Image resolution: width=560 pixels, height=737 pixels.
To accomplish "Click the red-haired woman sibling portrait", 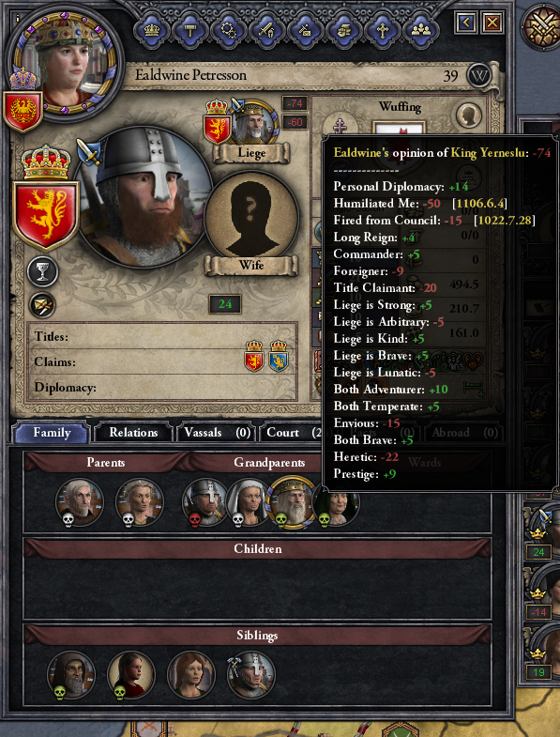I will pyautogui.click(x=190, y=673).
